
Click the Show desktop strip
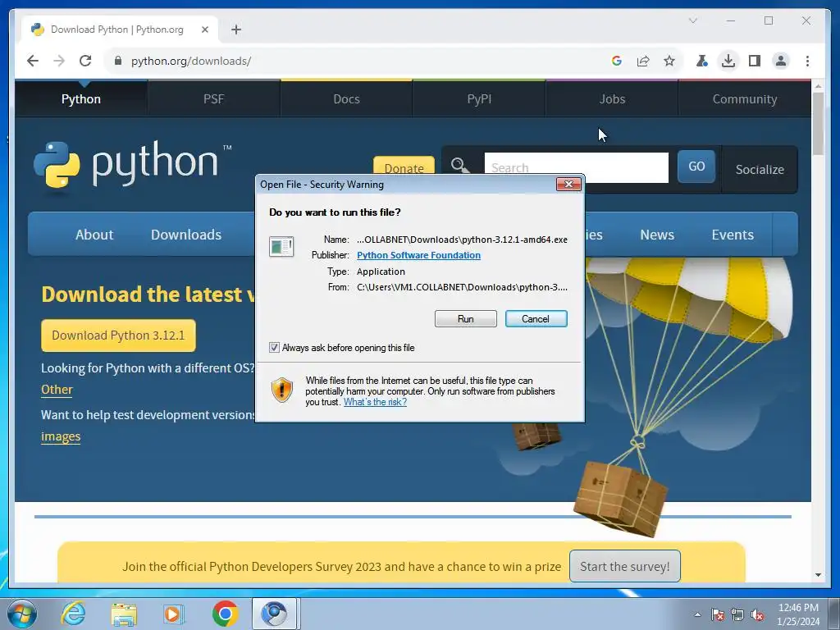(x=835, y=614)
